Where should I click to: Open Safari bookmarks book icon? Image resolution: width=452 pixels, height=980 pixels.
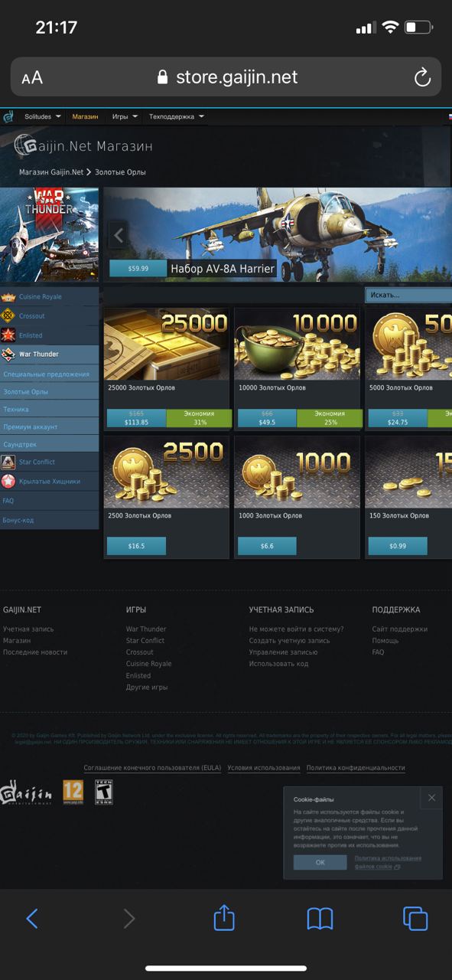tap(320, 918)
